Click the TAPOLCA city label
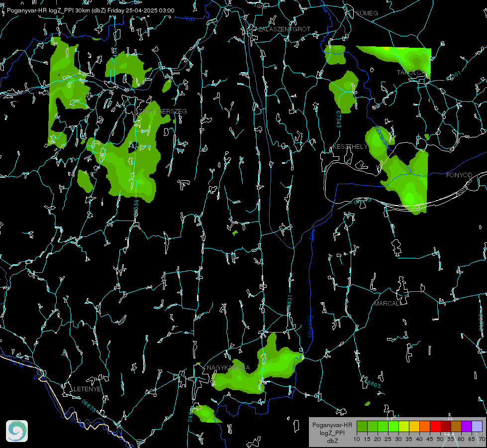 [411, 73]
